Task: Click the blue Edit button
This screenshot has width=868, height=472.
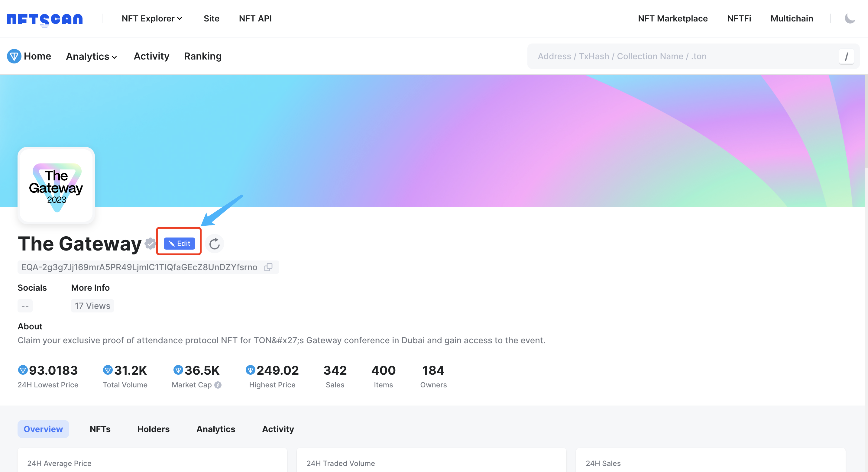Action: [179, 243]
